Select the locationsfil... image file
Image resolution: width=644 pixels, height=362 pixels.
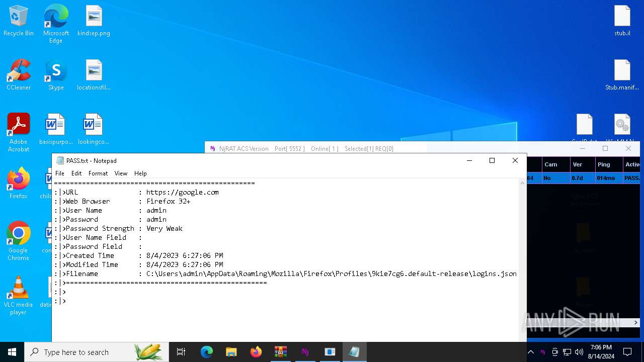pos(94,75)
